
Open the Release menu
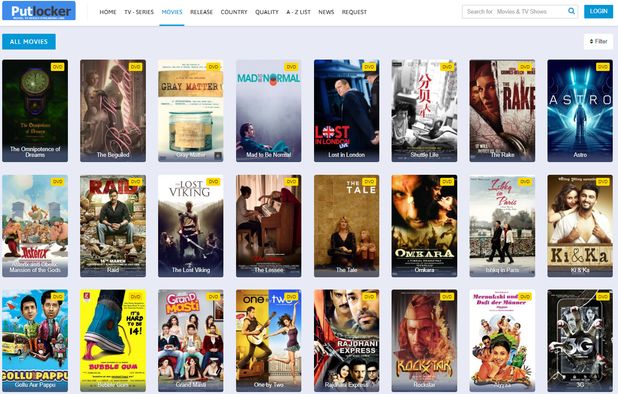(201, 12)
